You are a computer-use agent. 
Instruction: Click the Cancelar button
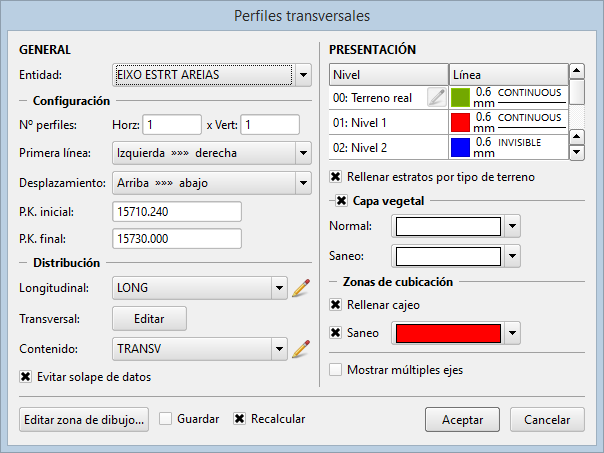coord(547,419)
